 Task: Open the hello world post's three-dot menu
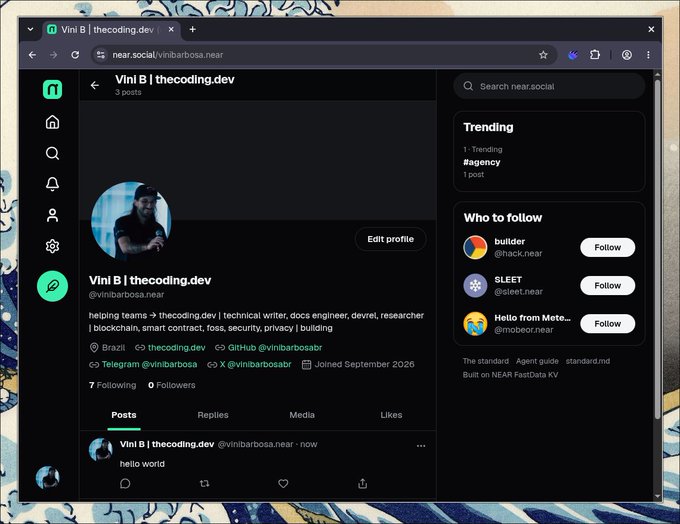(421, 445)
